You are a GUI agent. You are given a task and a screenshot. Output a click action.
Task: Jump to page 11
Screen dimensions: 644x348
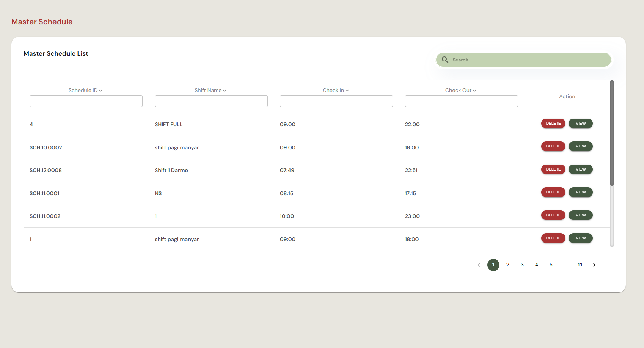(x=580, y=265)
